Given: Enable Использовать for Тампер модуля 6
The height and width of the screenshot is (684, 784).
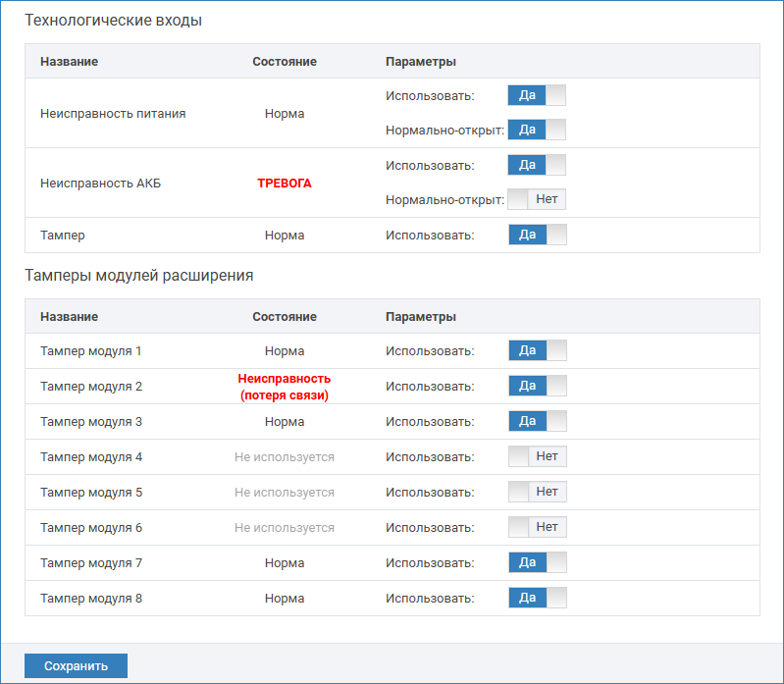Looking at the screenshot, I should (x=538, y=527).
